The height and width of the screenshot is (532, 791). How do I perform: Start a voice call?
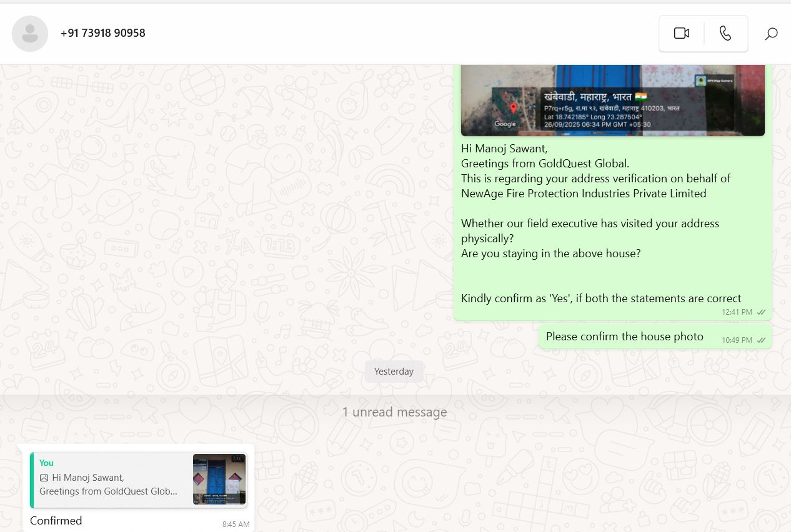[x=725, y=34]
